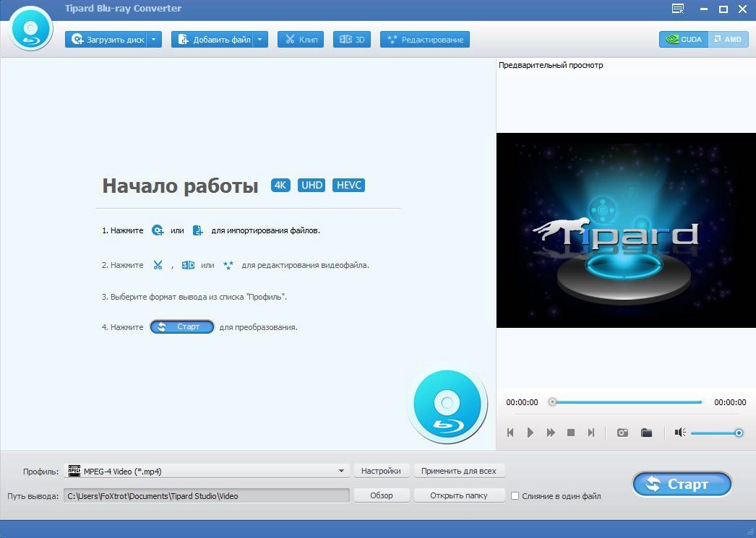
Task: Toggle AMD acceleration
Action: (x=728, y=40)
